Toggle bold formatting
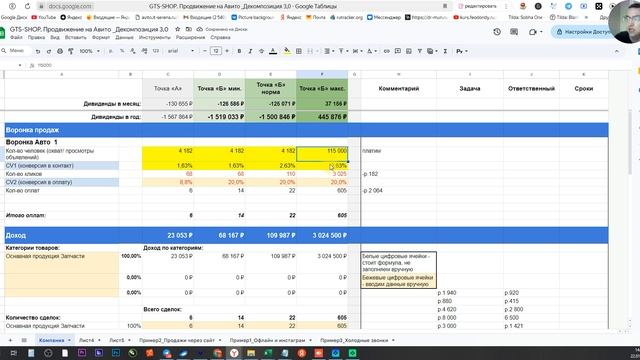Viewport: 640px width, 360px height. (x=239, y=51)
